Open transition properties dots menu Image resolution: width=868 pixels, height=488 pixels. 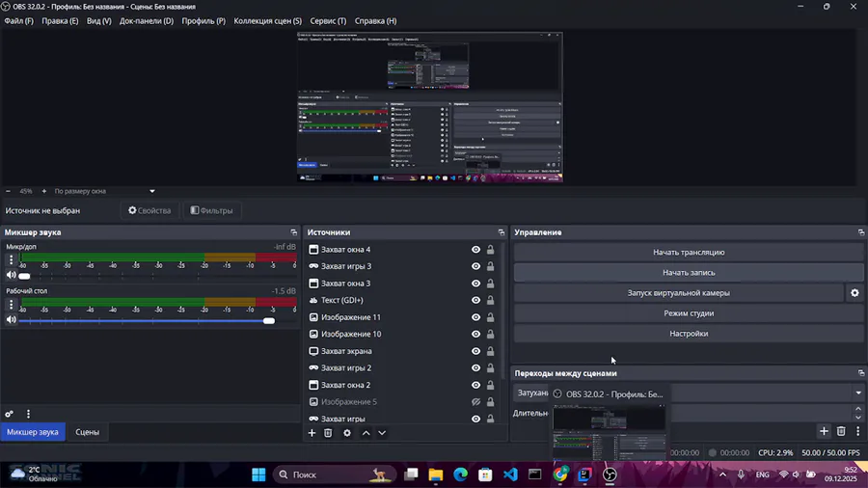click(x=858, y=431)
